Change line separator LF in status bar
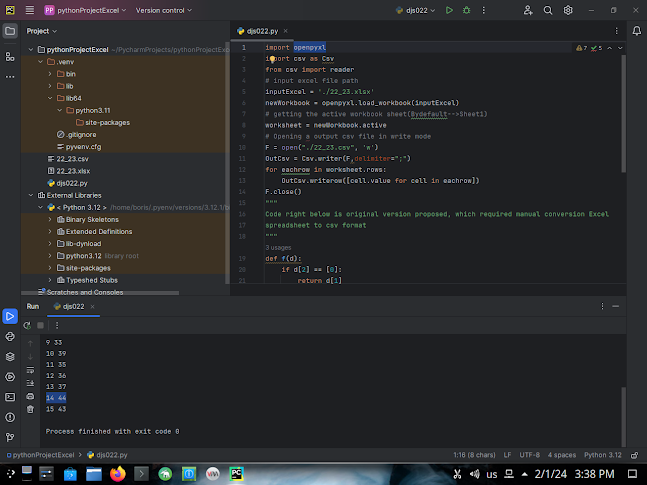Image resolution: width=647 pixels, height=485 pixels. (x=508, y=455)
